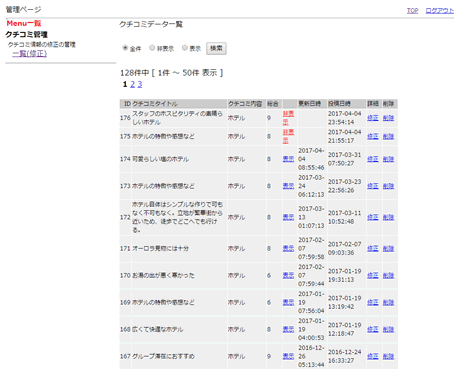This screenshot has width=464, height=369.
Task: Click 表示 status link for ID 173
Action: pyautogui.click(x=288, y=186)
